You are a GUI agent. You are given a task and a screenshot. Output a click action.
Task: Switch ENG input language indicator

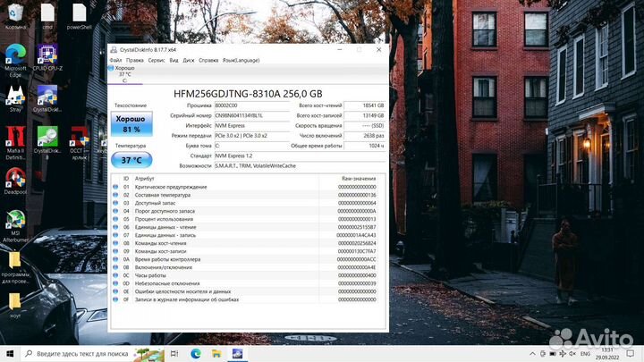(585, 354)
